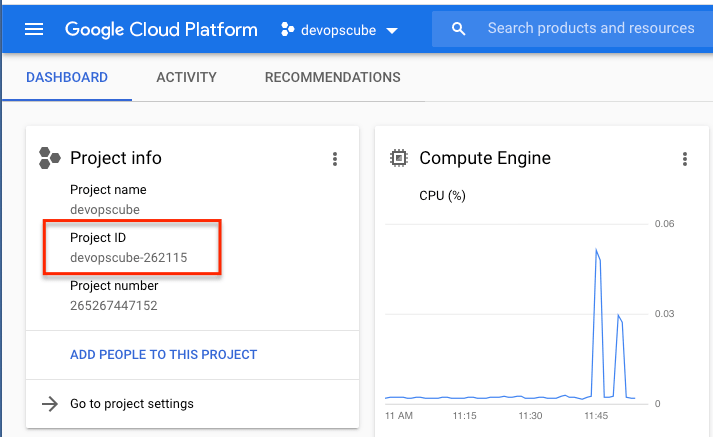Viewport: 713px width, 437px height.
Task: Click the Google Cloud Platform logo text
Action: click(x=161, y=30)
